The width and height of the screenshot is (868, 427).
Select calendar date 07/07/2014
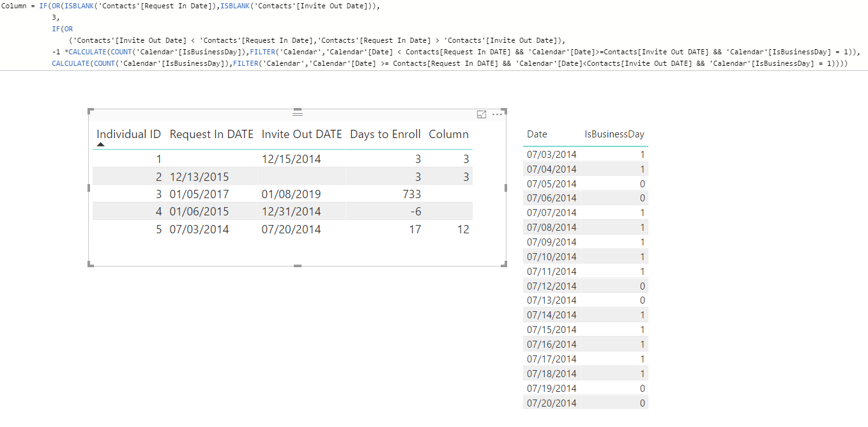[x=551, y=213]
